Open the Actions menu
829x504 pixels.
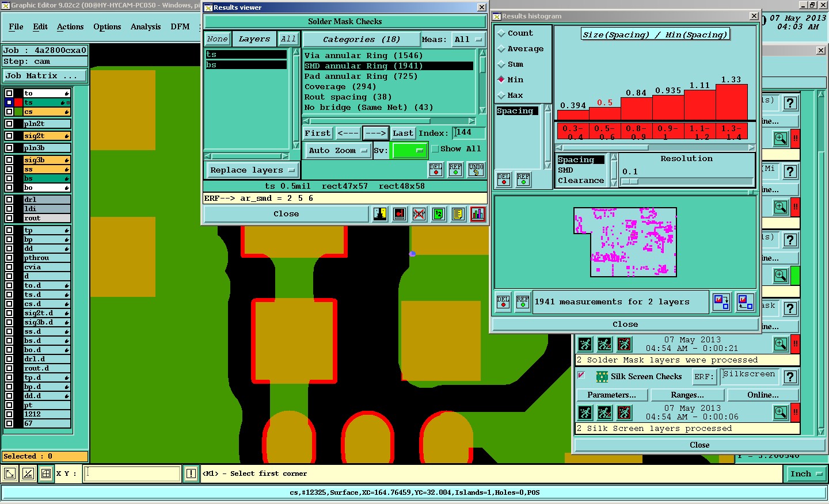(70, 27)
